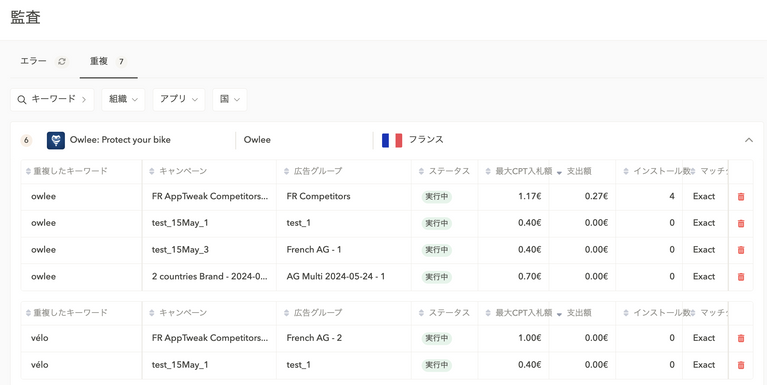Click status 実行中 in French AG - 2 row

coord(436,338)
